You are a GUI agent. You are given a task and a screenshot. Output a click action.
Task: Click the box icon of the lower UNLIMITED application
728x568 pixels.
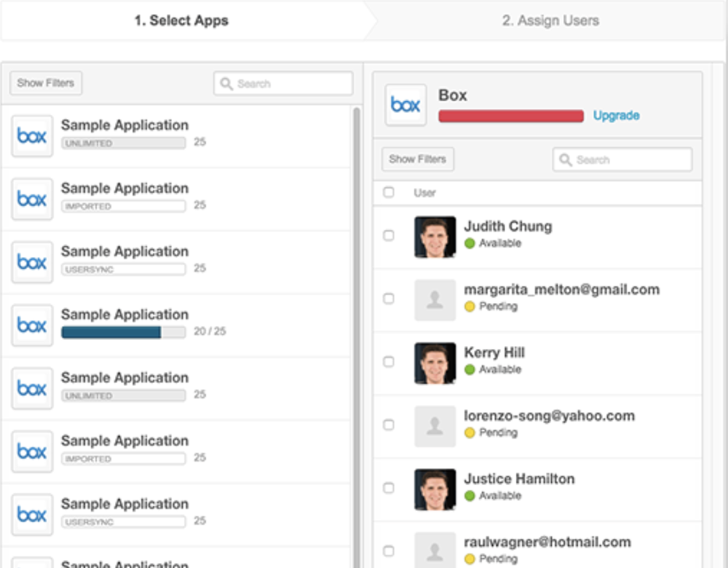click(32, 388)
